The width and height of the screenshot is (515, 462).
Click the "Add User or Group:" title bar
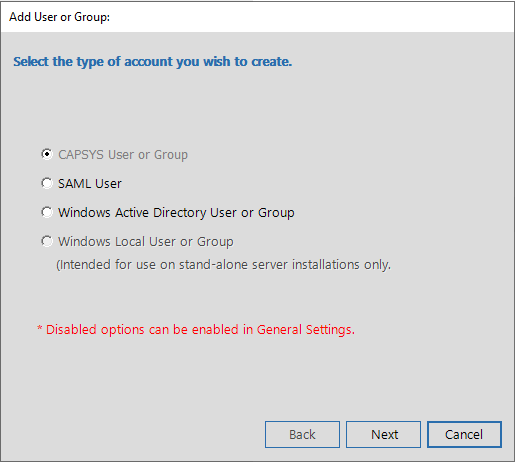click(x=257, y=17)
